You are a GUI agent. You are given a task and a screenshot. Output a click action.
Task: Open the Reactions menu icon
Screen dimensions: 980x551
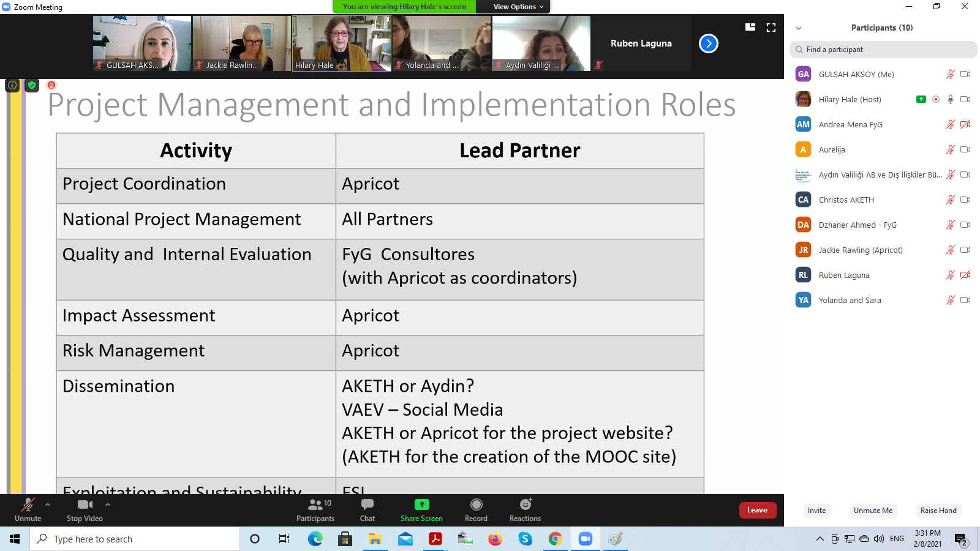(x=525, y=504)
